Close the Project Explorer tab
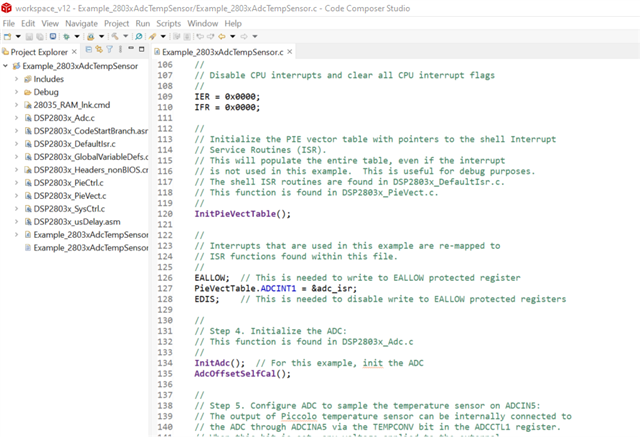Screen dimensions: 640x437 click(x=74, y=52)
